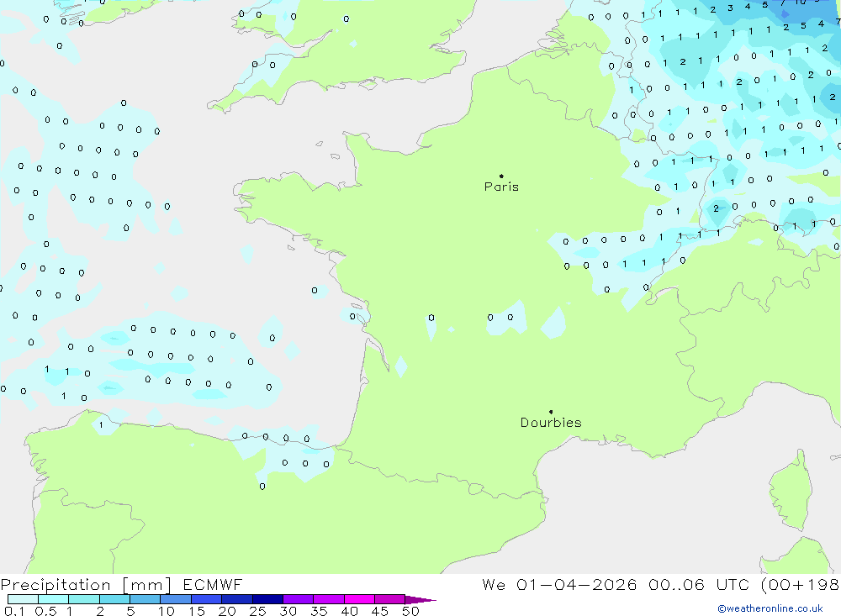Viewport: 841px width, 616px height.
Task: Click the Paris city label
Action: point(501,187)
